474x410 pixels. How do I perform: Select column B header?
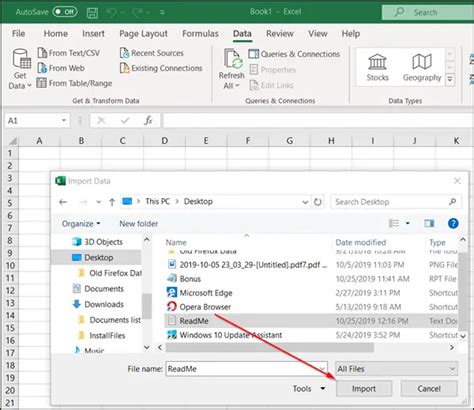pos(81,141)
